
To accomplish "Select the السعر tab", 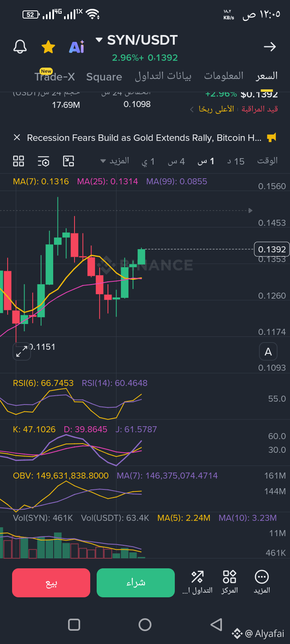I will (x=267, y=76).
